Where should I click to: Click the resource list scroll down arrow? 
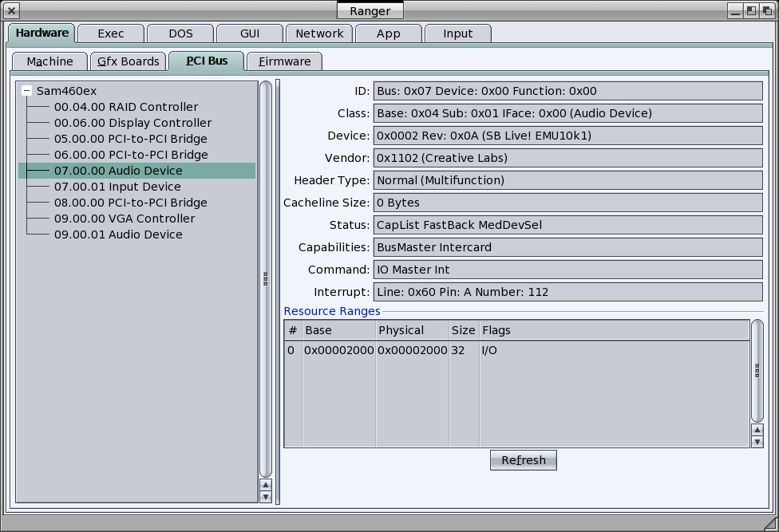click(x=757, y=442)
